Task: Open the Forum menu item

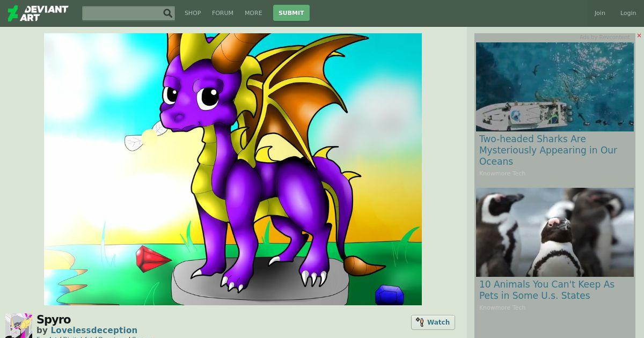Action: tap(223, 13)
